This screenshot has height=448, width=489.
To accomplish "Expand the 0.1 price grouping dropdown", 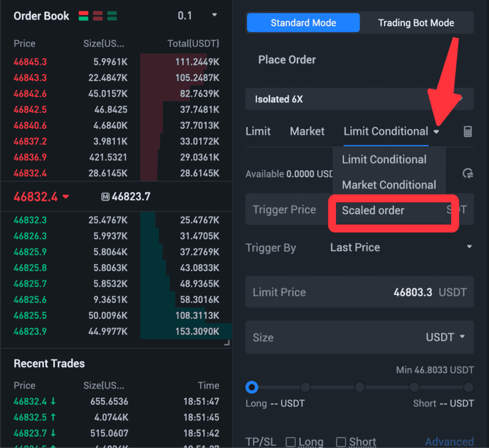I will [215, 15].
